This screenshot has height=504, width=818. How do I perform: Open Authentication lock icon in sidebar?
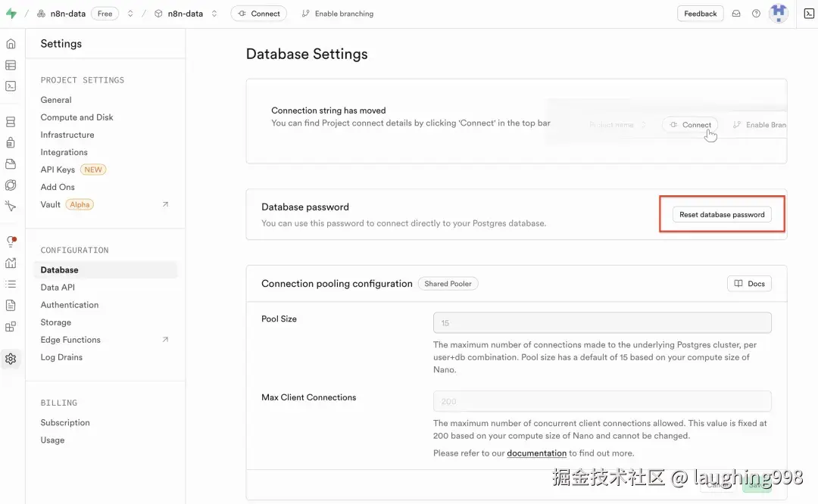coord(11,143)
